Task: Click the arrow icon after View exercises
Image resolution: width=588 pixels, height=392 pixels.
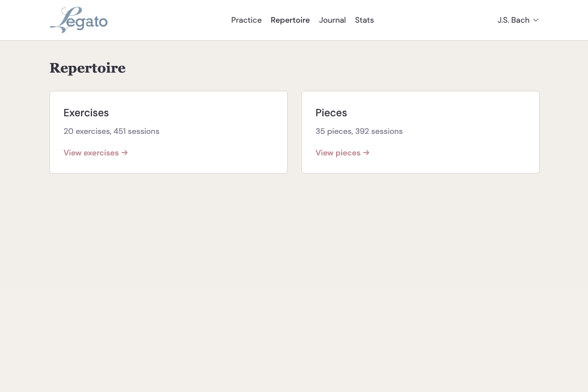Action: coord(124,153)
